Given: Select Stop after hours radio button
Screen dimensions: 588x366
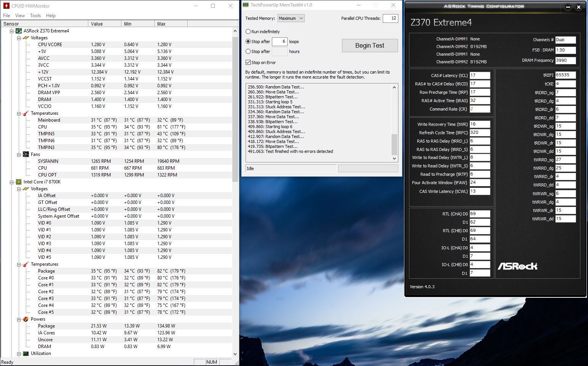Looking at the screenshot, I should click(248, 51).
